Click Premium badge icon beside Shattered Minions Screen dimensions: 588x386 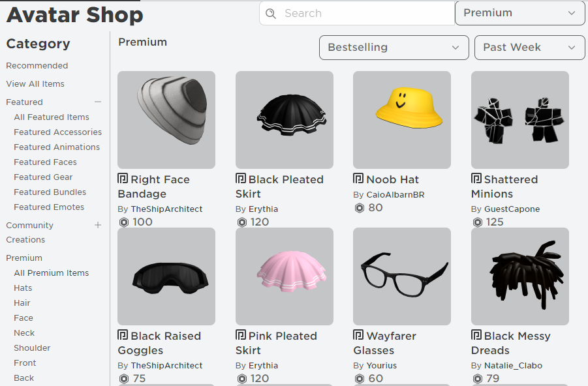click(x=476, y=179)
